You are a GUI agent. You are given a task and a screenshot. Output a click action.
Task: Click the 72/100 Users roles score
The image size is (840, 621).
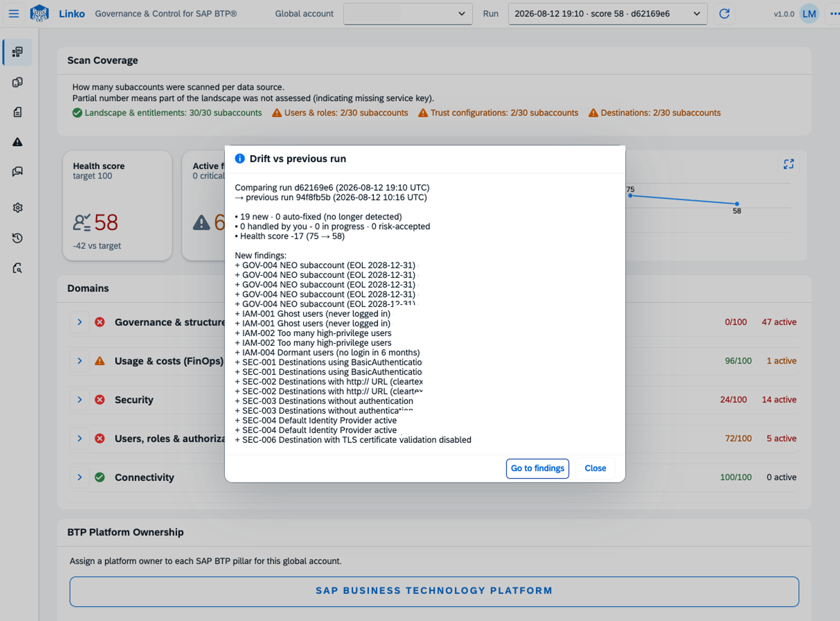tap(738, 439)
